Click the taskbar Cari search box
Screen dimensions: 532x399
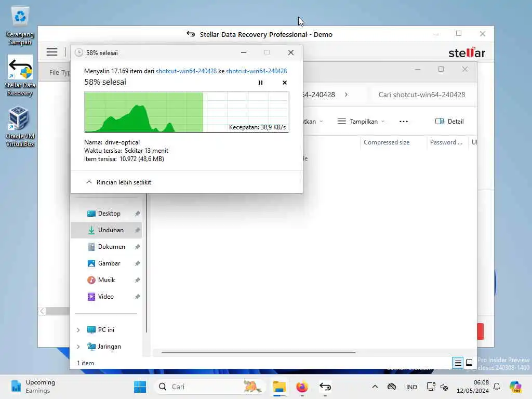click(x=210, y=387)
